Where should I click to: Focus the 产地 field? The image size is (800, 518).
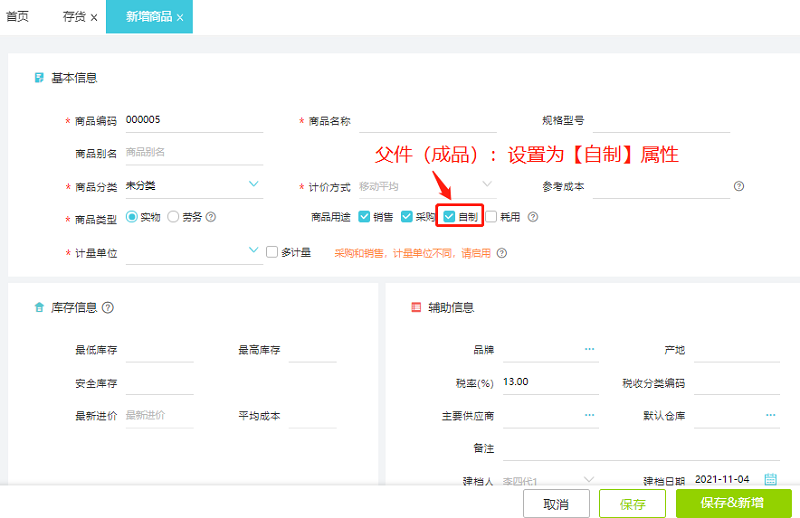(x=737, y=350)
